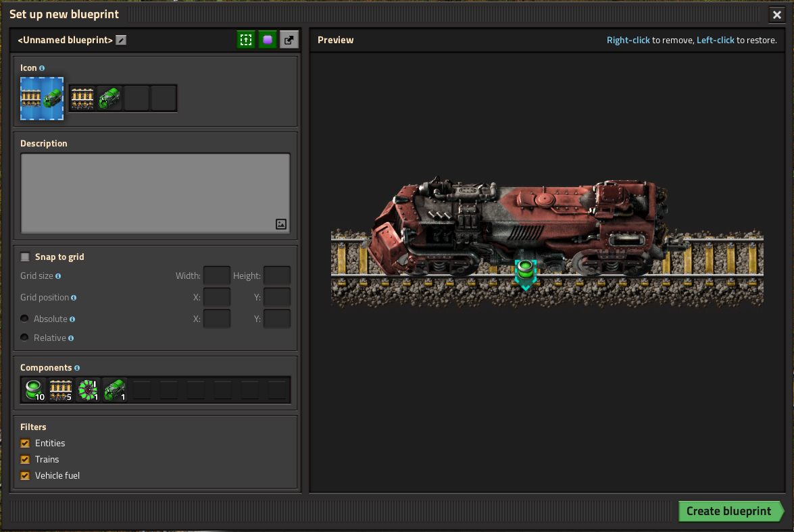Screen dimensions: 794x532
Task: Select the third empty icon slot
Action: (x=137, y=98)
